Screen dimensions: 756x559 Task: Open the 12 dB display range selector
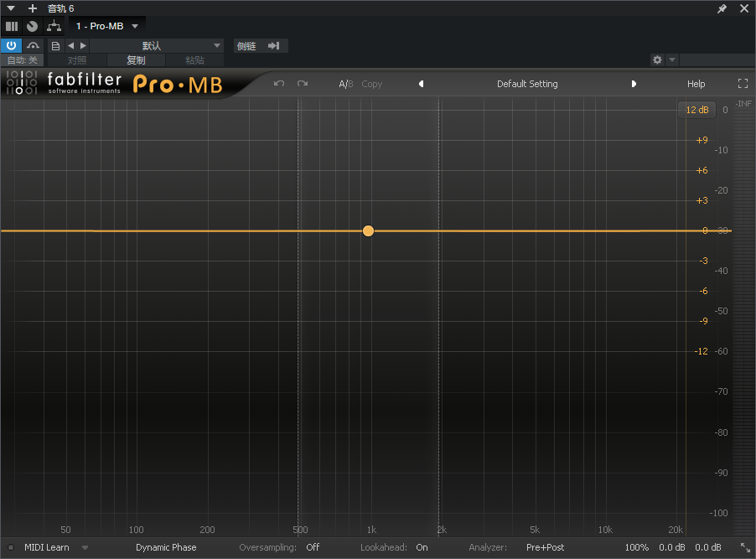coord(697,110)
